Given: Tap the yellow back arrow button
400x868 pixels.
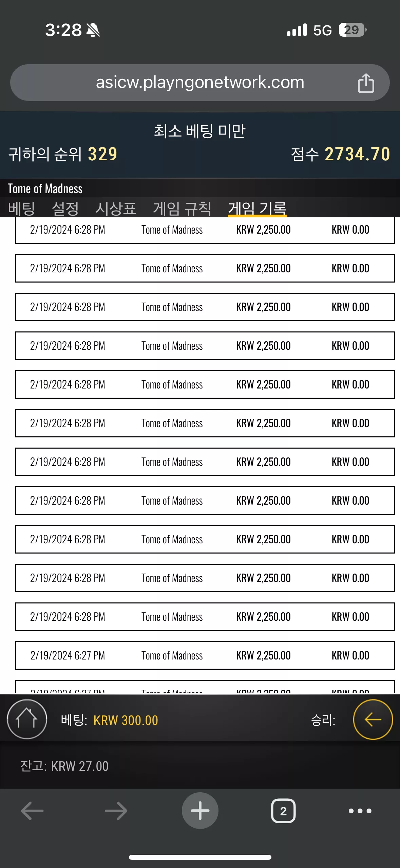Looking at the screenshot, I should click(x=373, y=719).
